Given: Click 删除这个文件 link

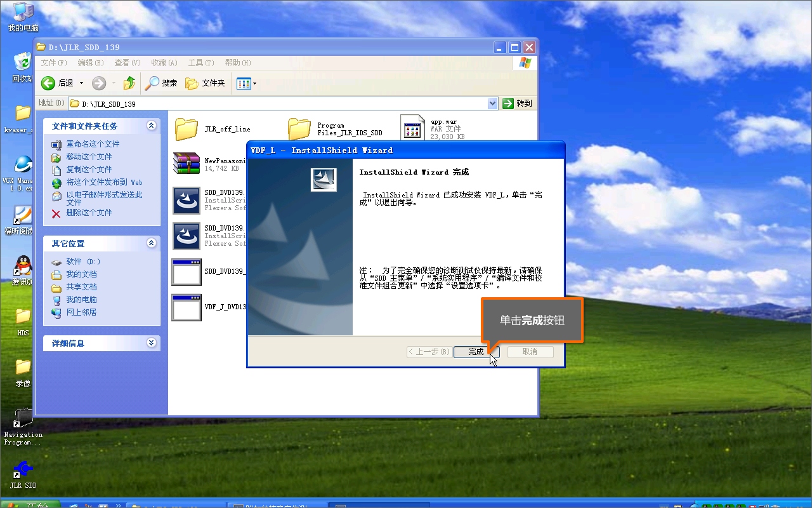Looking at the screenshot, I should pos(89,213).
